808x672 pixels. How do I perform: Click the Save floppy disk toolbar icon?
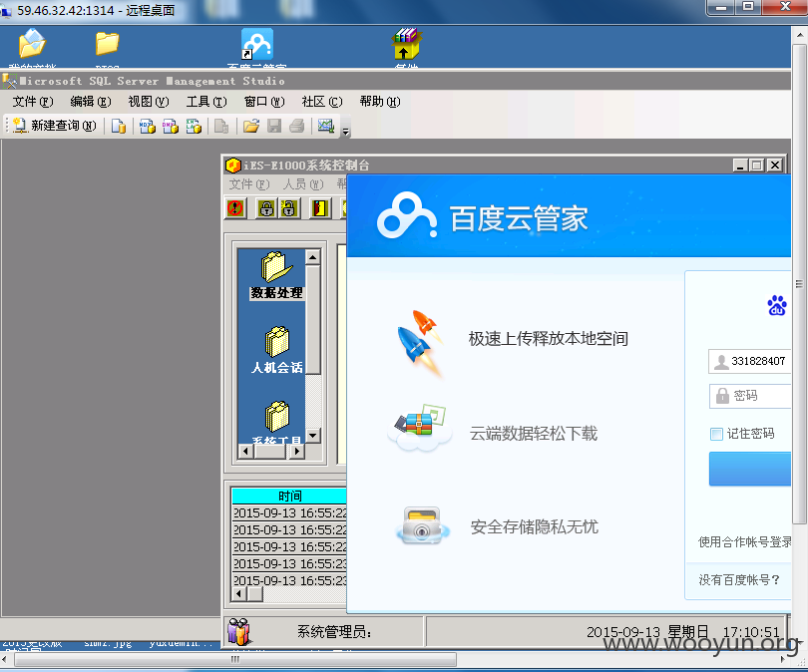274,126
